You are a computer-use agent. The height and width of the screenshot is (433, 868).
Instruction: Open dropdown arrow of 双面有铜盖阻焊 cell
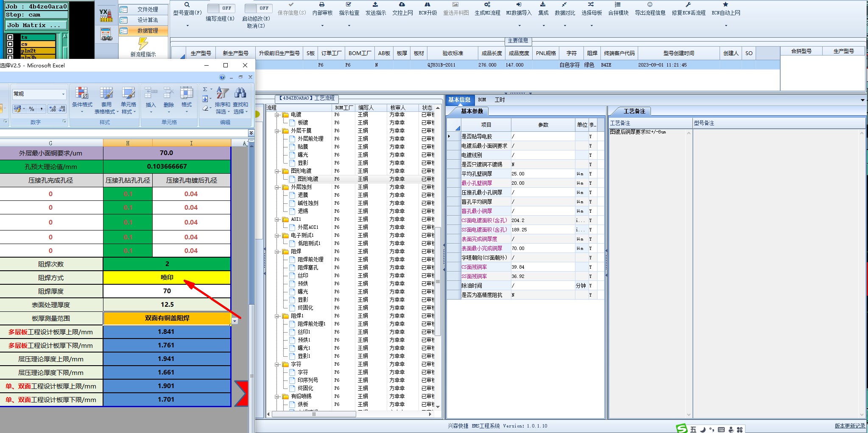(x=234, y=321)
